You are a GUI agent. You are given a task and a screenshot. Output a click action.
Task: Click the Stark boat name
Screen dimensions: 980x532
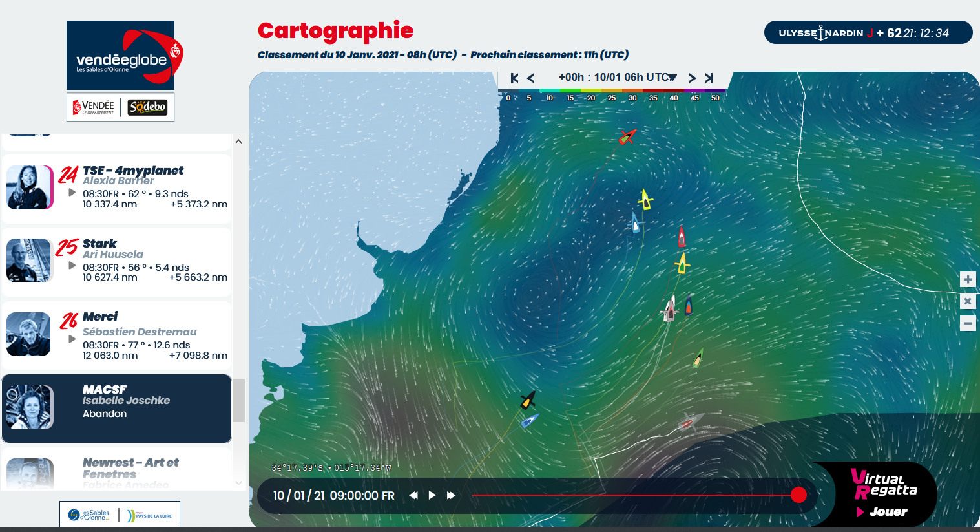pos(99,244)
